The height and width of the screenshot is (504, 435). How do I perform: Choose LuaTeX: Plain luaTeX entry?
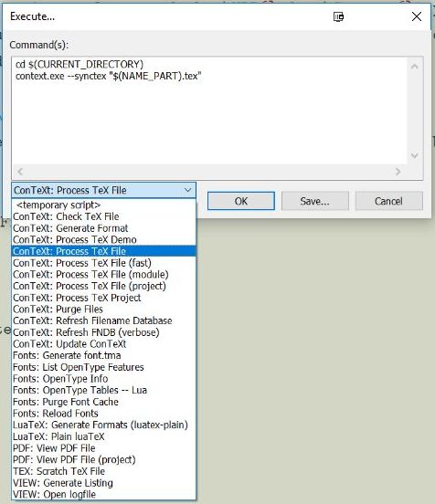coord(103,436)
